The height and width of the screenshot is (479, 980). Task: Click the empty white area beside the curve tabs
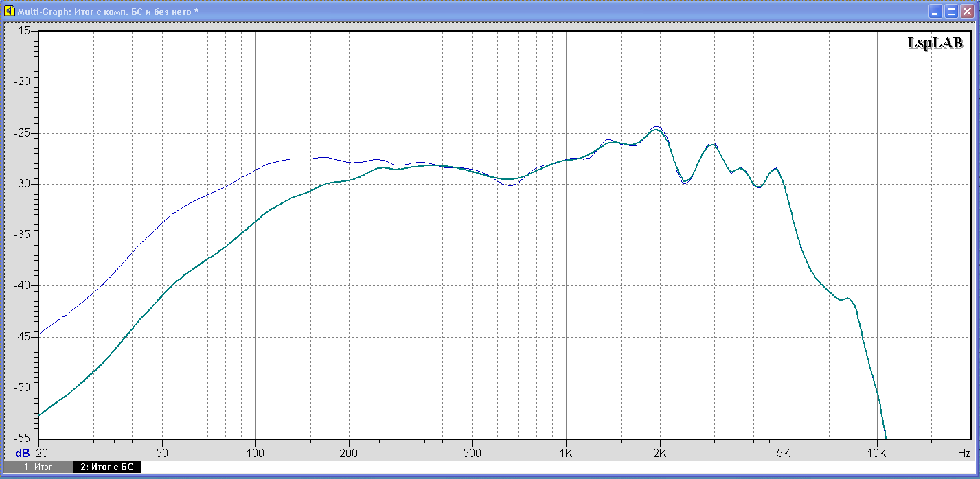[x=549, y=467]
